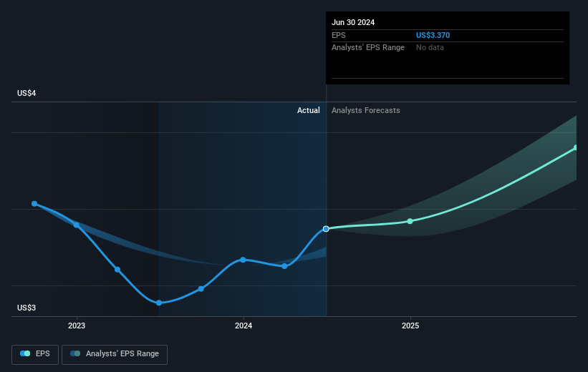Click the Analysts Forecasts section label
This screenshot has width=588, height=372.
[x=366, y=110]
